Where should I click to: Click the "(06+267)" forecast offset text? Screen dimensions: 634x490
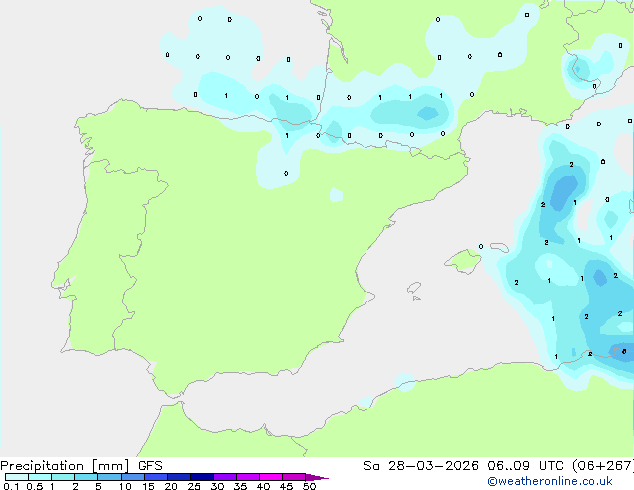tap(603, 466)
